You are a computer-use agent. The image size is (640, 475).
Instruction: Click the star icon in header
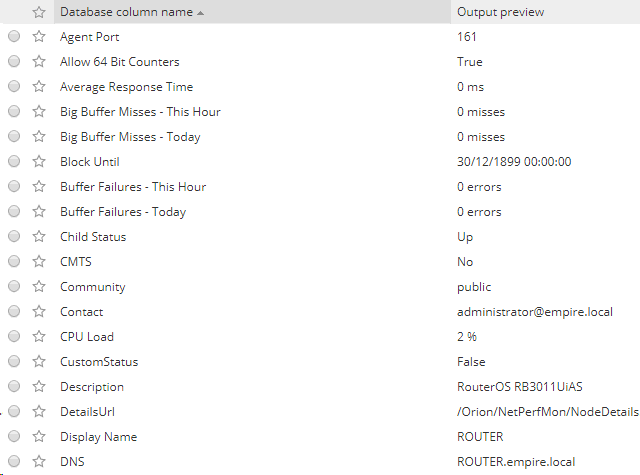coord(39,12)
